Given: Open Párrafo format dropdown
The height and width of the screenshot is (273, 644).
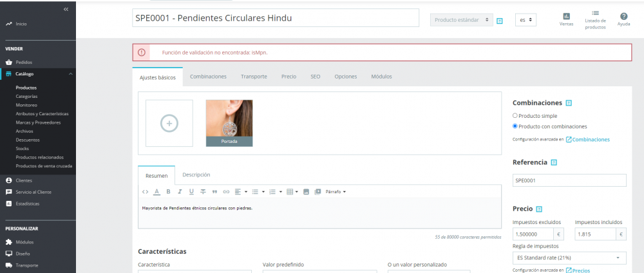Looking at the screenshot, I should coord(336,192).
